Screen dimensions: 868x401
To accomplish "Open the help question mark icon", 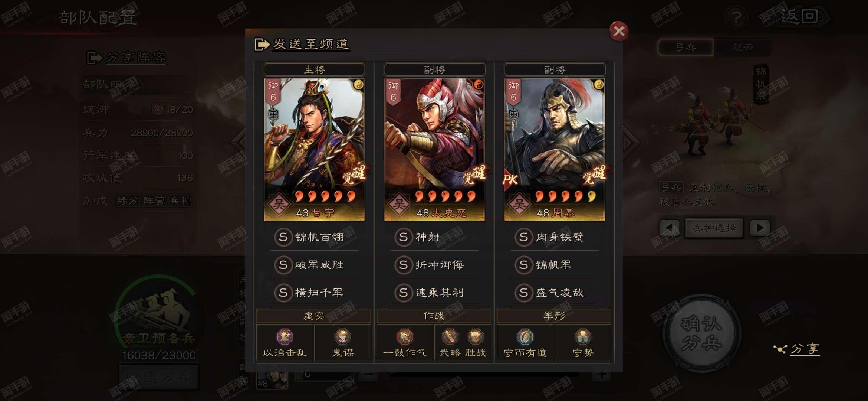I will pyautogui.click(x=736, y=17).
